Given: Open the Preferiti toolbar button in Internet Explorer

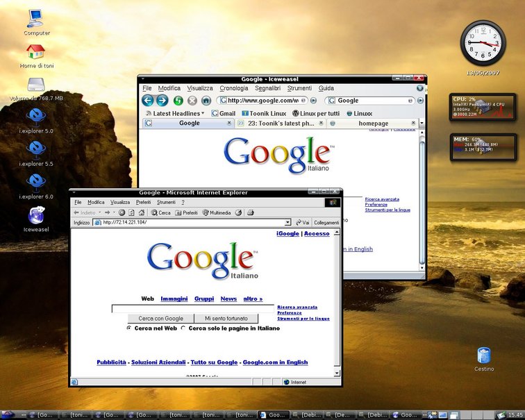Looking at the screenshot, I should click(186, 212).
